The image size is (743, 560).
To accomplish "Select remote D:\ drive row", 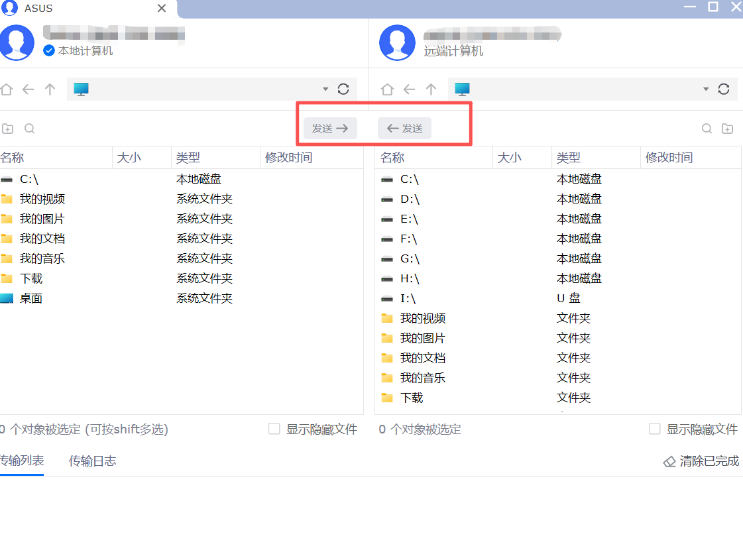I will click(558, 199).
